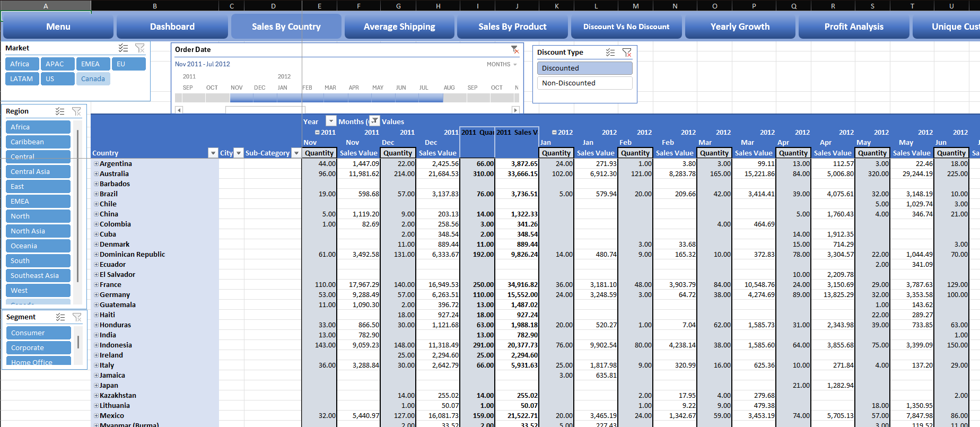Expand the Dominican Republic row

coord(97,254)
